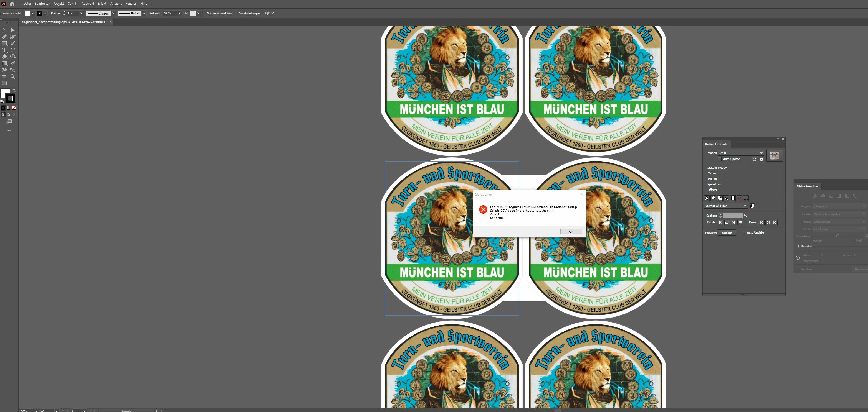Click the red checkmark icon in CutStudio
The height and width of the screenshot is (412, 868).
pos(739,198)
